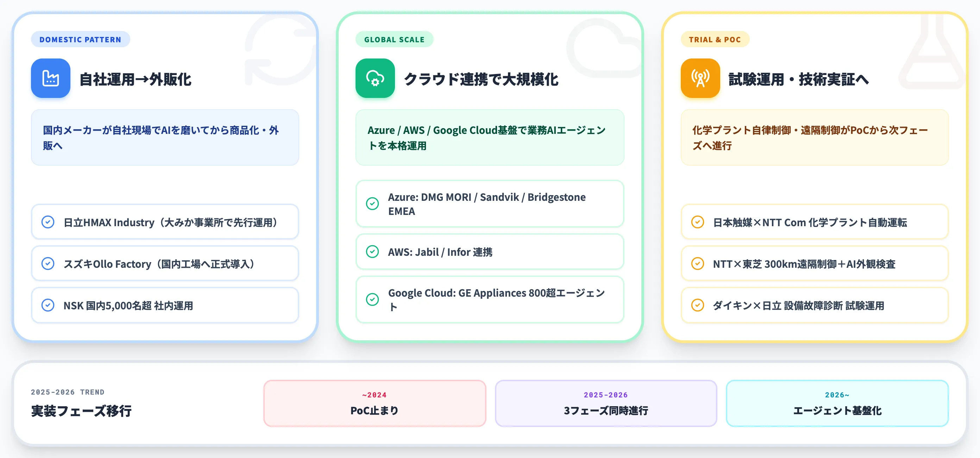Select row AWS: Jabil / Infor 連携
The height and width of the screenshot is (458, 980).
490,252
